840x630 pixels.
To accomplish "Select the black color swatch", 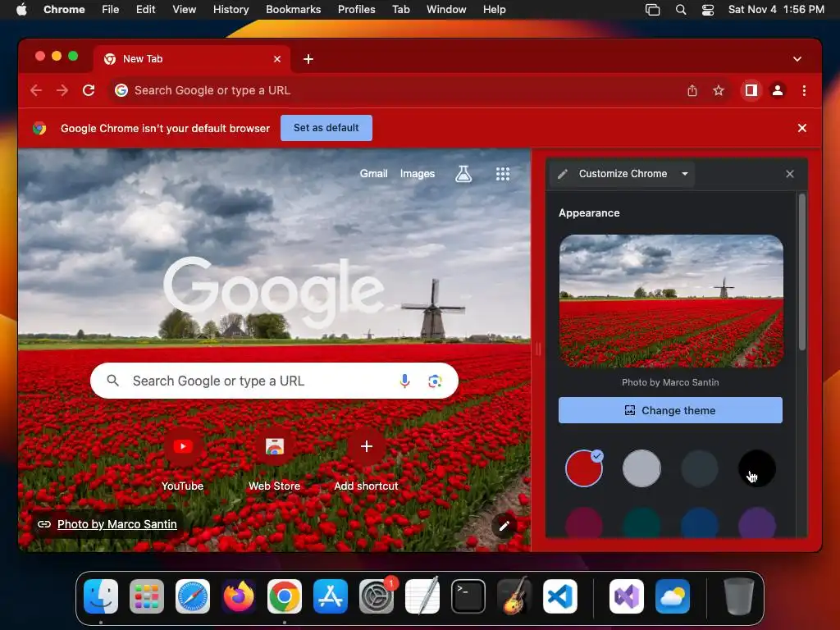I will point(757,468).
